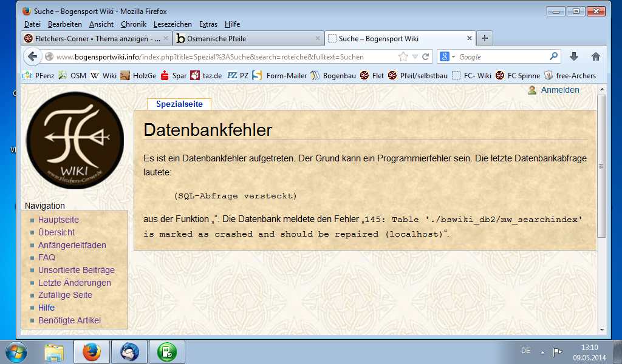Open Thunderbird from the taskbar
The image size is (622, 364).
point(129,352)
